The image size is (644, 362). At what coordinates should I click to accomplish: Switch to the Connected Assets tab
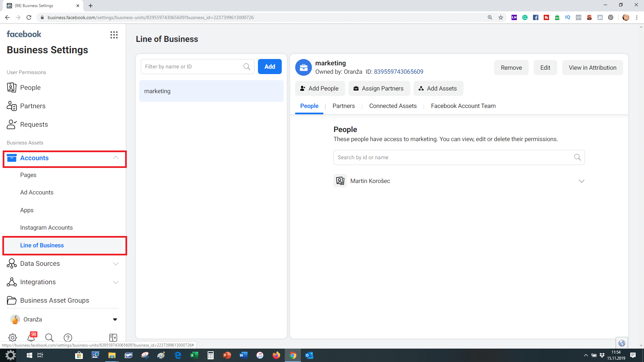pyautogui.click(x=393, y=106)
